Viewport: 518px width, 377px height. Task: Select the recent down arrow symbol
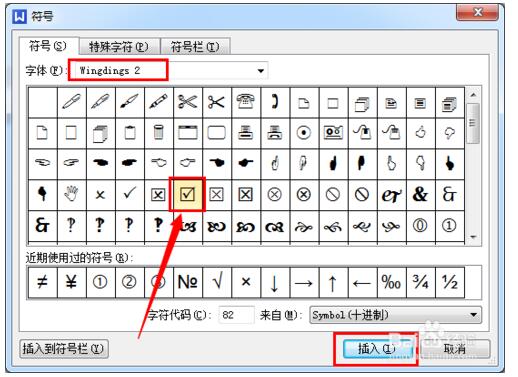coord(275,282)
